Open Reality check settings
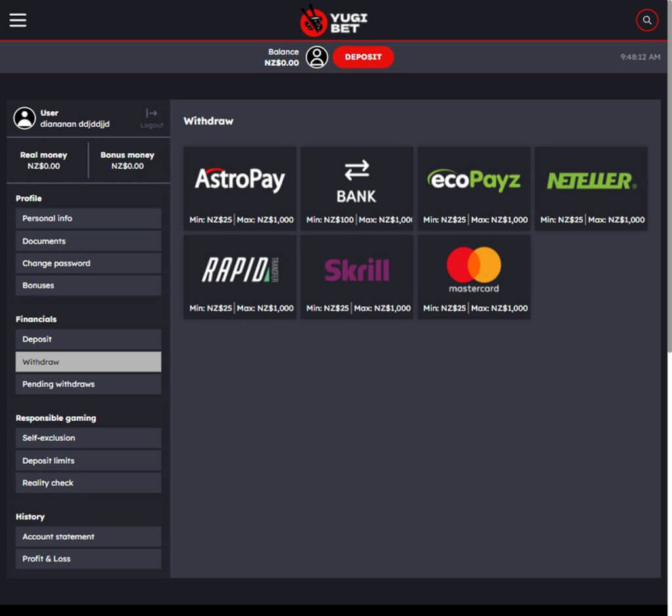This screenshot has height=616, width=672. point(89,483)
